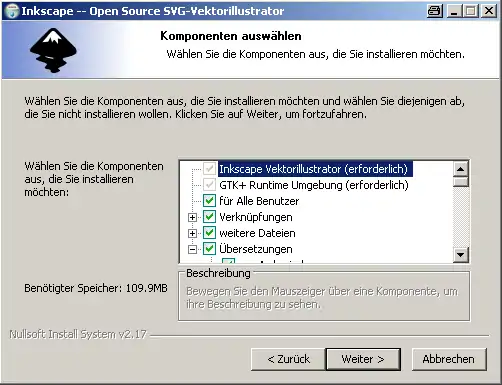The width and height of the screenshot is (502, 385).
Task: Click the component list scroll-up arrow
Action: pos(461,169)
